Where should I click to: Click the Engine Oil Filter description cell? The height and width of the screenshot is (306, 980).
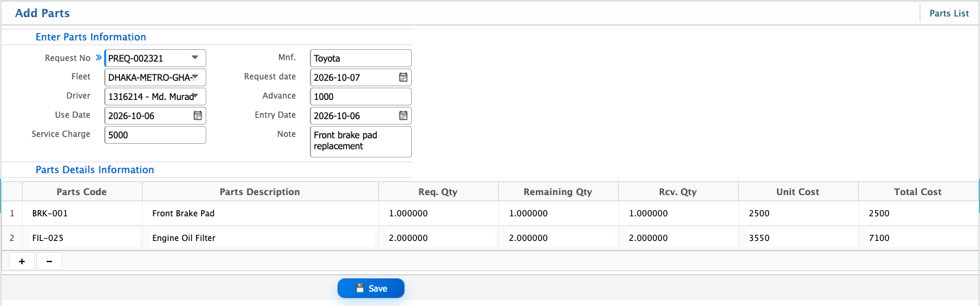click(260, 238)
